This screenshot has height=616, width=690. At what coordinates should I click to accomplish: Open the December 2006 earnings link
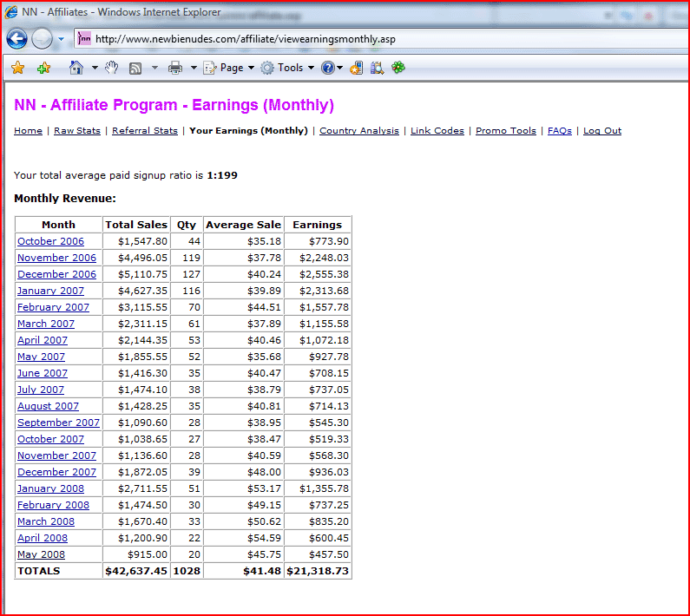(x=56, y=274)
